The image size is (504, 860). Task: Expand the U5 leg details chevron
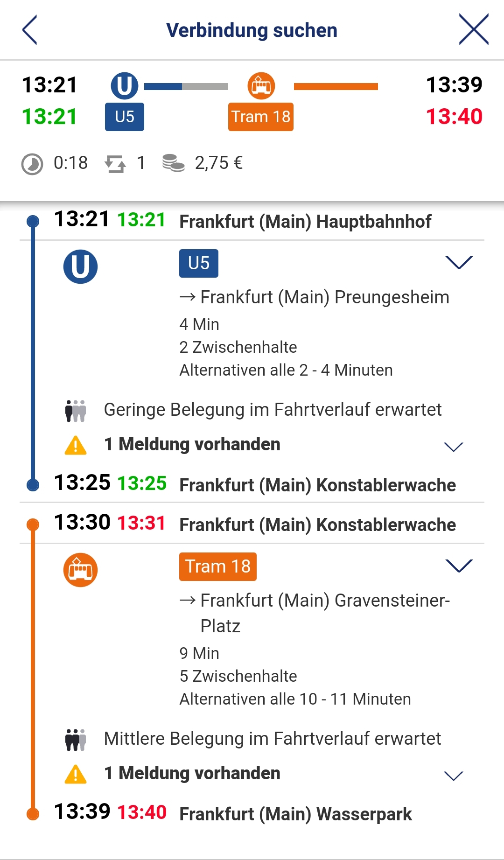pyautogui.click(x=459, y=263)
